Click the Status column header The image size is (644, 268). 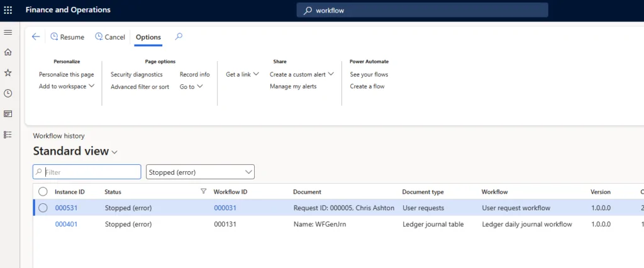coord(113,192)
